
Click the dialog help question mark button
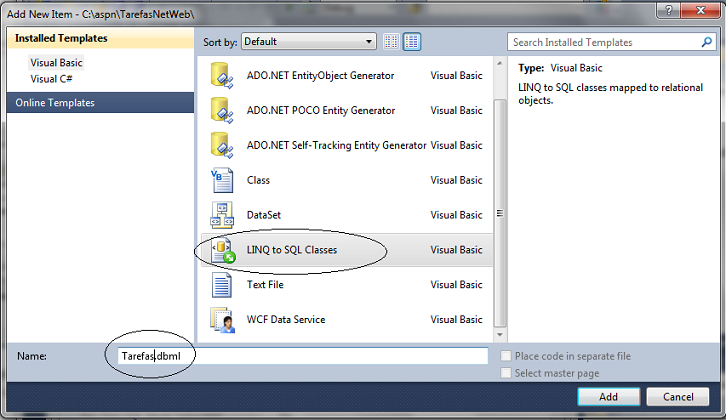[669, 10]
